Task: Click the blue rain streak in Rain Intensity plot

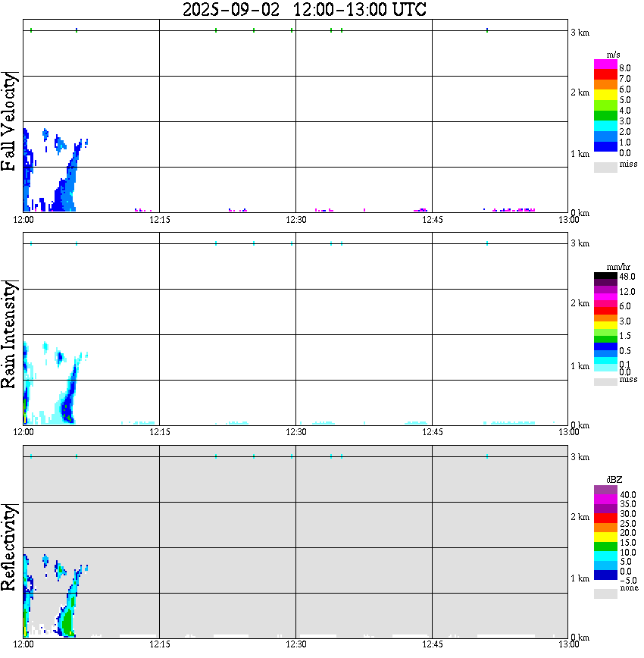Action: point(68,399)
